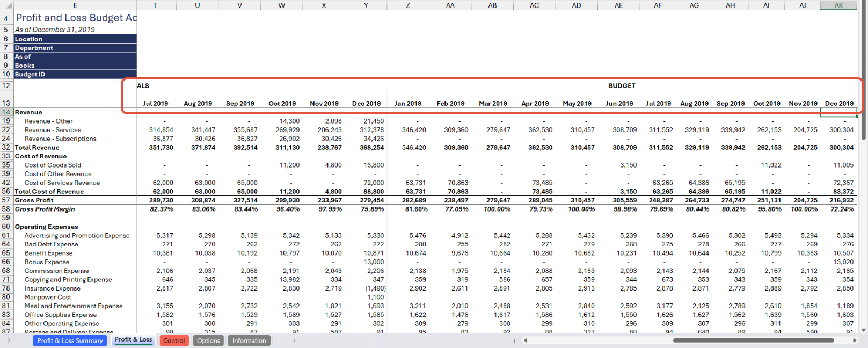Select the Profit & Loss sheet tab
868x348 pixels.
[133, 339]
